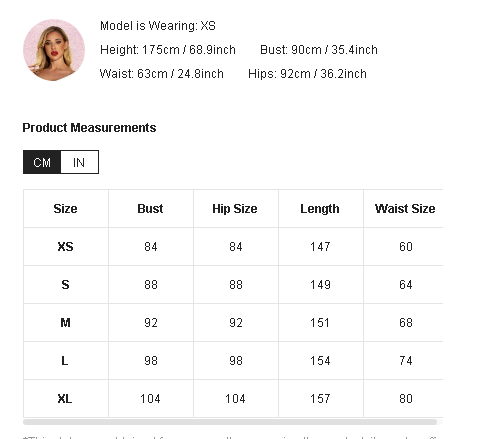Select the S size row label
The image size is (481, 439).
pyautogui.click(x=65, y=285)
